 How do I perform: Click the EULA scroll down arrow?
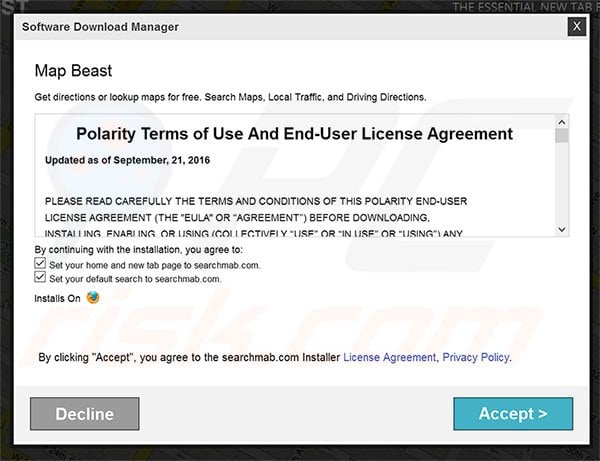click(562, 230)
